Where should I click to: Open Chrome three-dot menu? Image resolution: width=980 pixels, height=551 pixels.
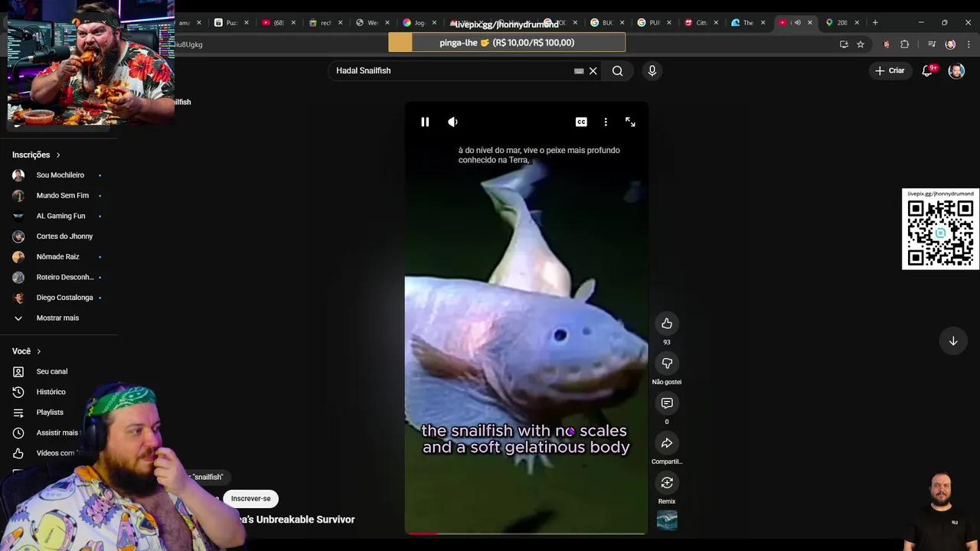[x=969, y=44]
